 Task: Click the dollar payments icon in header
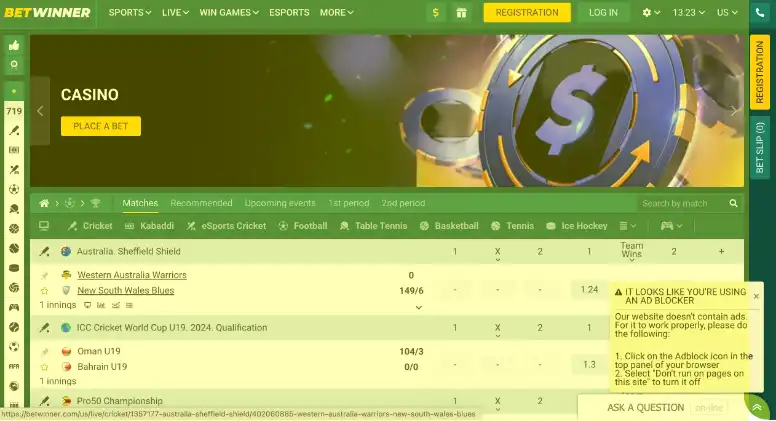pos(436,12)
